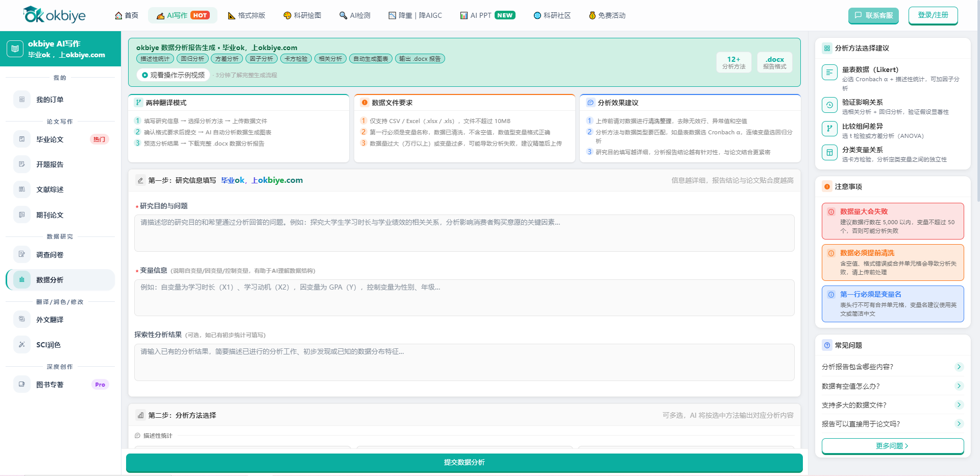The width and height of the screenshot is (980, 476).
Task: Click the 登录/注册 button
Action: pos(933,15)
